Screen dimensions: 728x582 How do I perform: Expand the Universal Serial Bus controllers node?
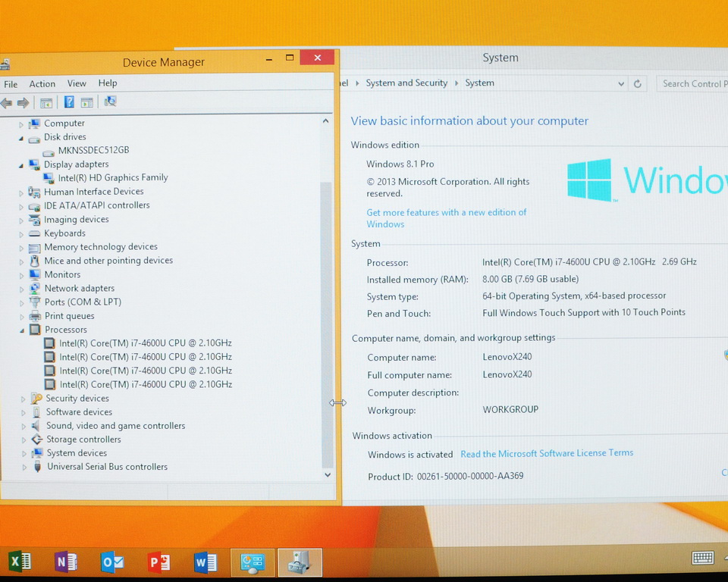pos(24,468)
